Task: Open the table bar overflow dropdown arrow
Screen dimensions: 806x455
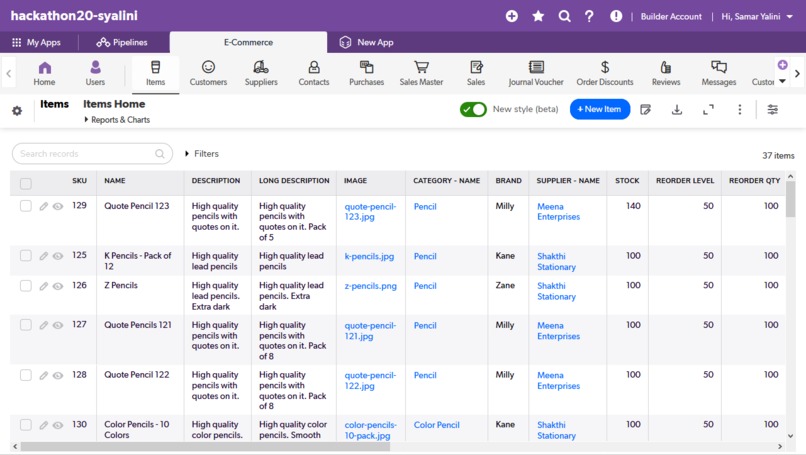Action: pyautogui.click(x=782, y=81)
